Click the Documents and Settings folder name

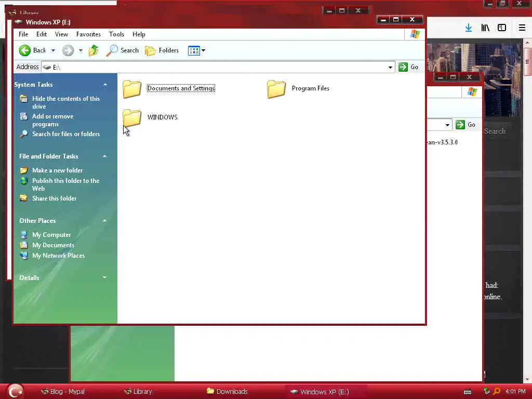click(x=181, y=88)
